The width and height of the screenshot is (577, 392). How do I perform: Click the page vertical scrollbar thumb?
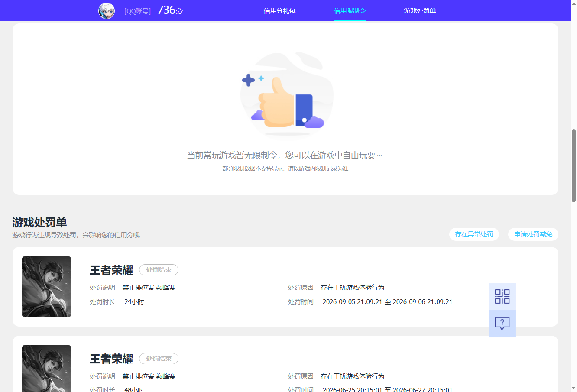tap(574, 165)
